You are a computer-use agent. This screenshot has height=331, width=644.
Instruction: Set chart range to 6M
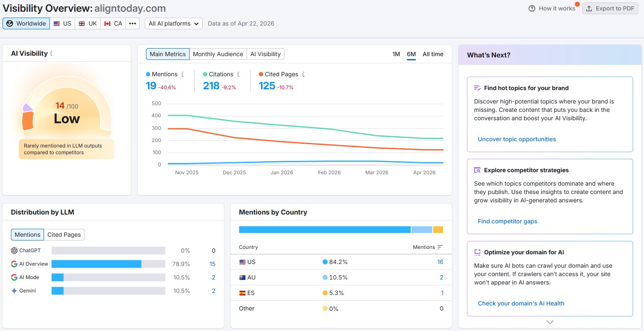(x=411, y=54)
